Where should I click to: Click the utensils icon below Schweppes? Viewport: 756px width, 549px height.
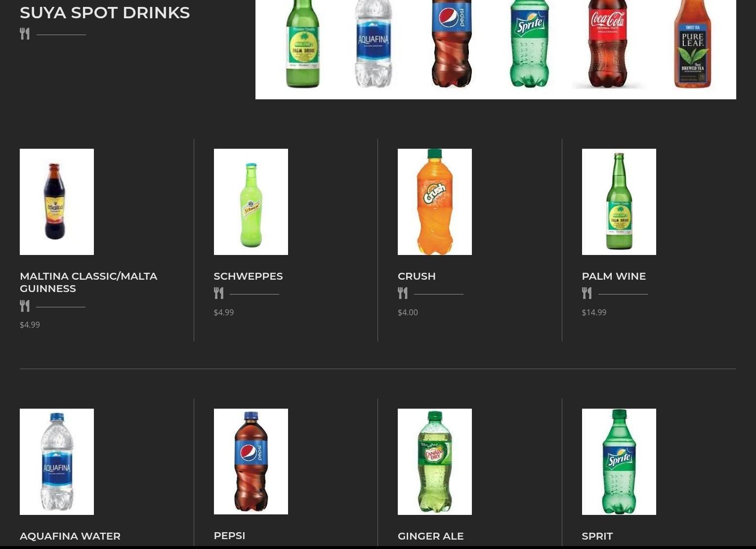pos(219,293)
